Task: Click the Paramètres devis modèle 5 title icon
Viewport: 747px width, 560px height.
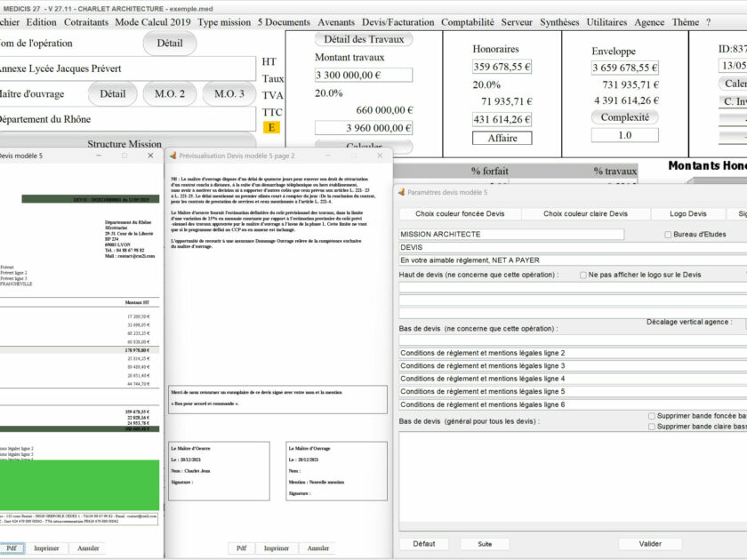Action: pyautogui.click(x=402, y=192)
